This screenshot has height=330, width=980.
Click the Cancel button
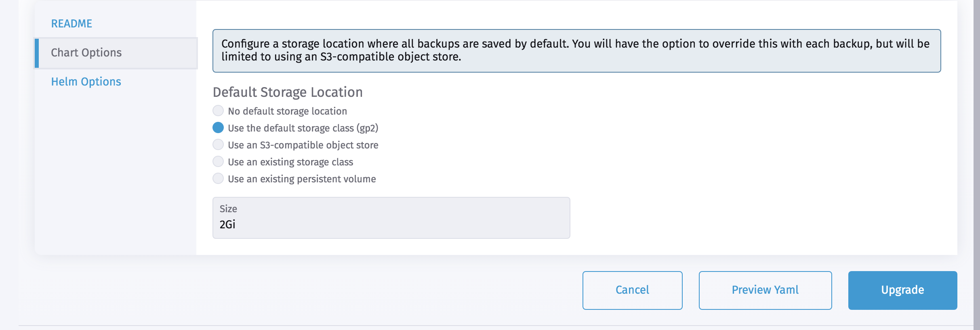tap(632, 290)
